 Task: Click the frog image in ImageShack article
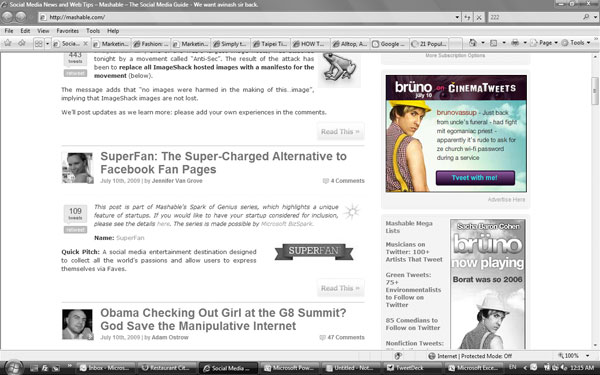(x=339, y=69)
